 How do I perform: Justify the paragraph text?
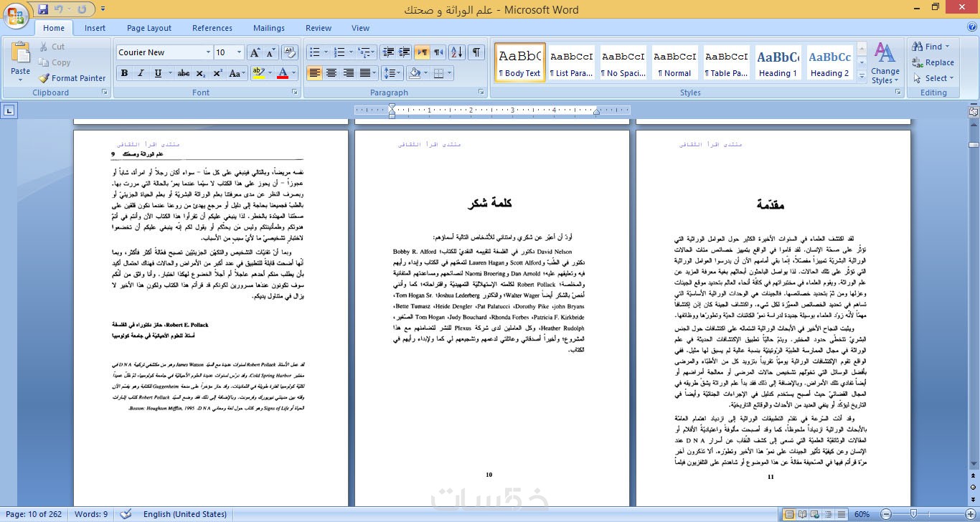[x=366, y=73]
